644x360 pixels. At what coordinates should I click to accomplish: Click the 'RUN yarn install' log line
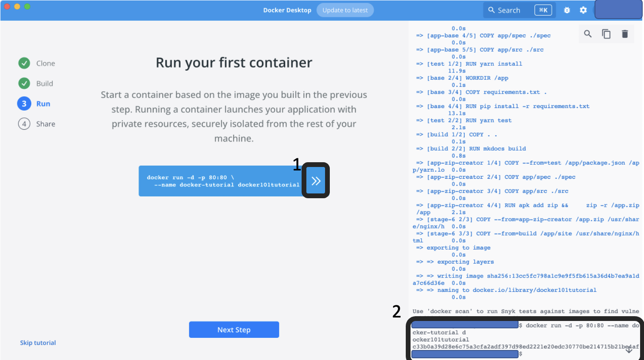point(469,64)
